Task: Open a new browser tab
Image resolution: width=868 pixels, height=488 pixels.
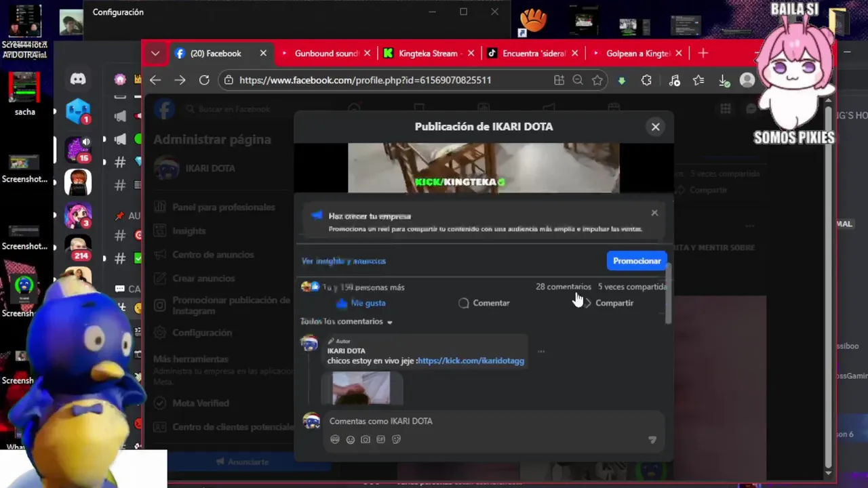Action: pyautogui.click(x=703, y=54)
